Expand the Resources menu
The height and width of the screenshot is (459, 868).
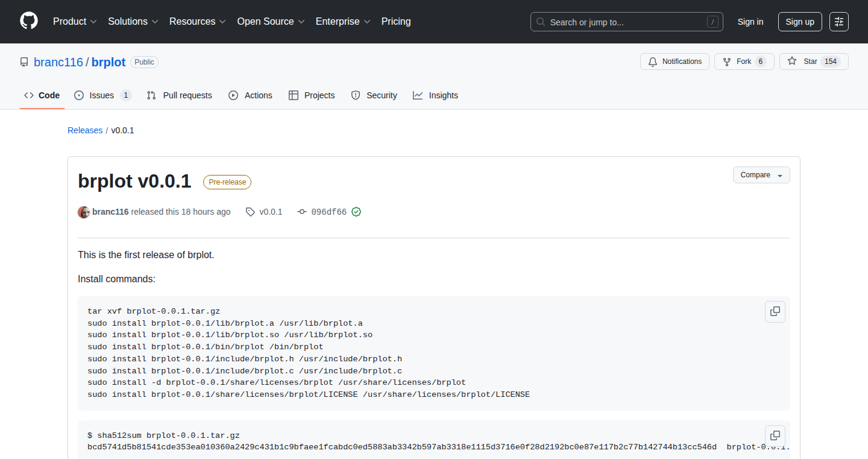198,21
